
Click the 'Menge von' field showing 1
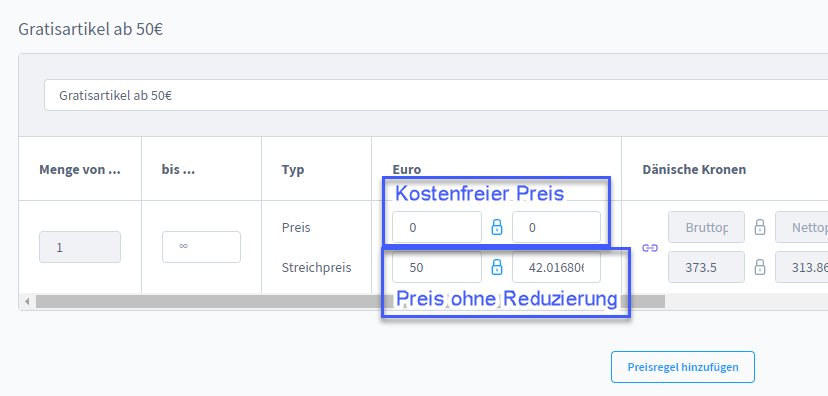coord(80,247)
